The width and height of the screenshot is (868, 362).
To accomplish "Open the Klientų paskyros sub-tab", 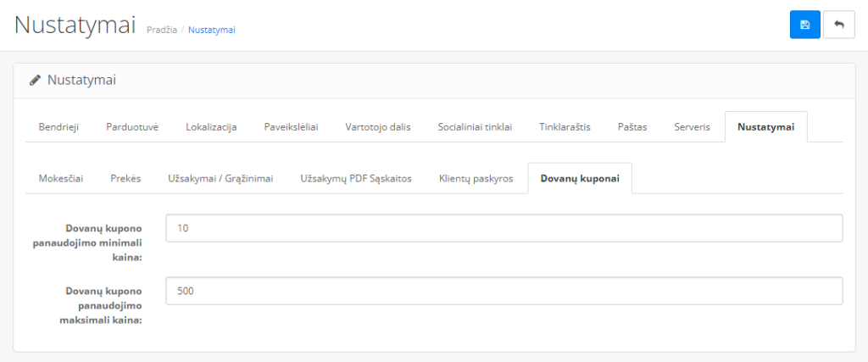I will pyautogui.click(x=476, y=178).
